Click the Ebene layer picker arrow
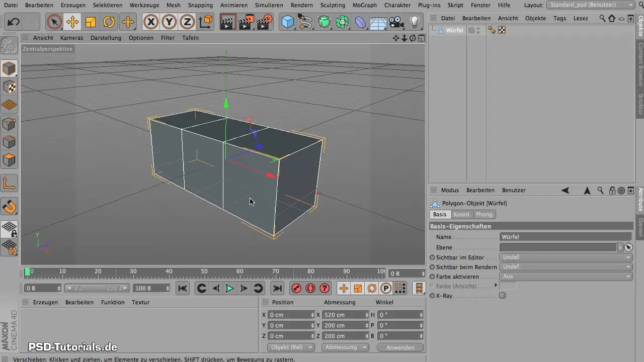Image resolution: width=644 pixels, height=362 pixels. point(628,247)
